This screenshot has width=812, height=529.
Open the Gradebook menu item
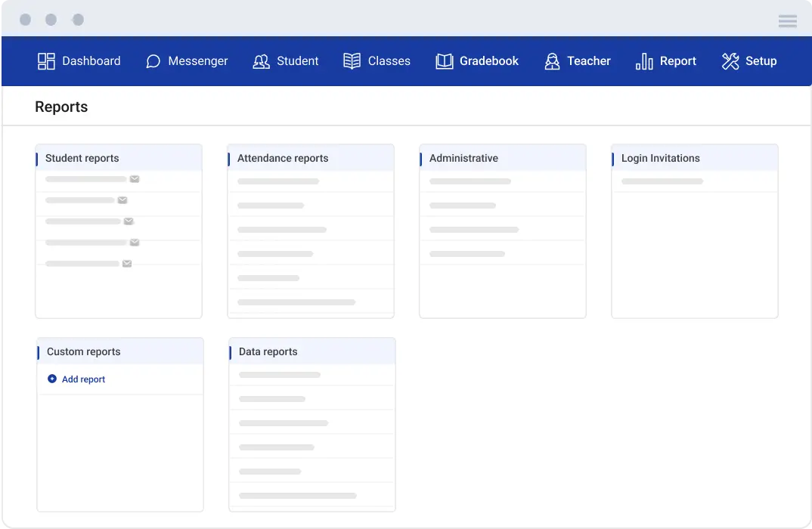488,61
